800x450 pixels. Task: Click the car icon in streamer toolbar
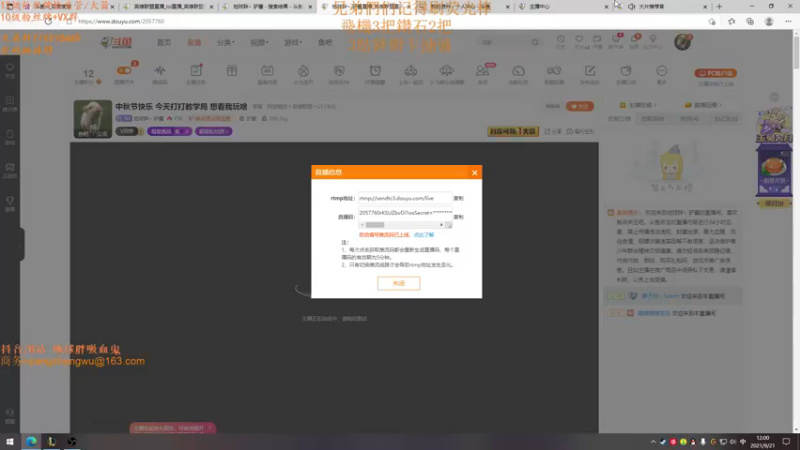coord(411,71)
